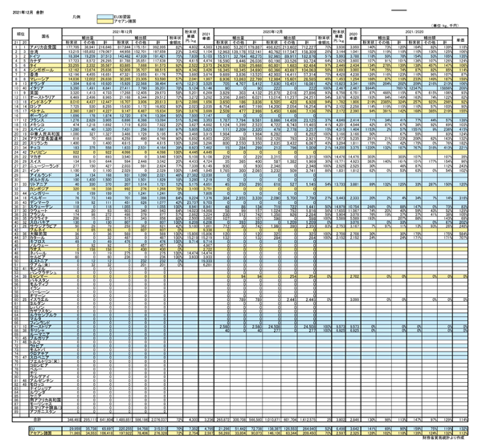482x448 pixels.
Task: Click the 2021年12月 合計 title text
Action: pos(28,13)
